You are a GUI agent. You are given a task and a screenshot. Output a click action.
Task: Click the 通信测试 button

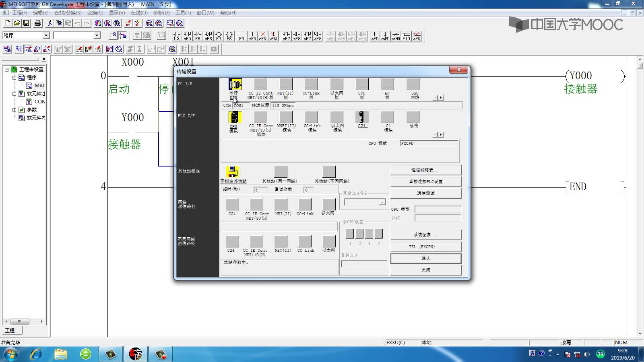tap(426, 193)
